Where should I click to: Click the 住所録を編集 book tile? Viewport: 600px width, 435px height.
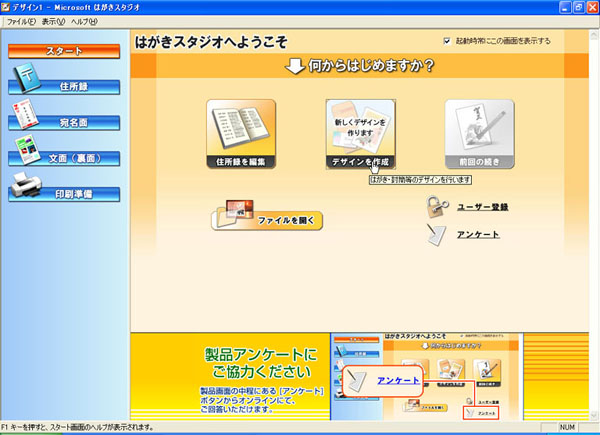tap(241, 134)
